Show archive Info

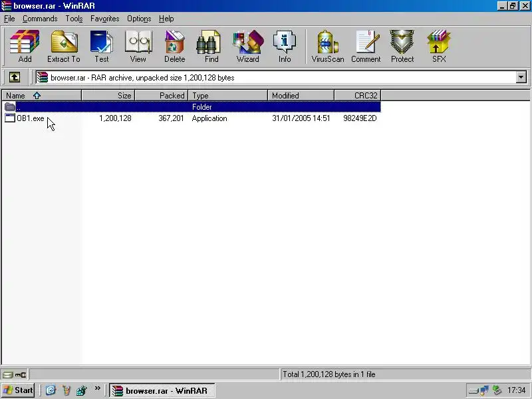(285, 47)
